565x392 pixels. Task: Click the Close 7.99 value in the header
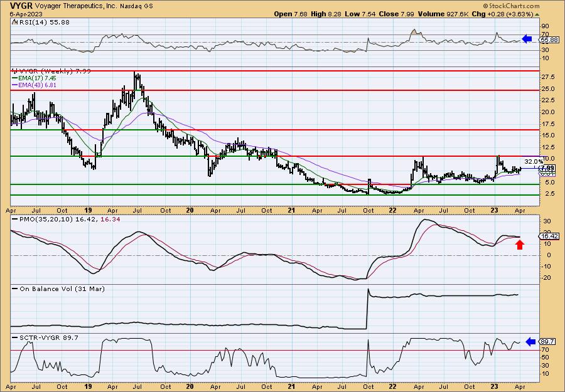click(x=397, y=14)
